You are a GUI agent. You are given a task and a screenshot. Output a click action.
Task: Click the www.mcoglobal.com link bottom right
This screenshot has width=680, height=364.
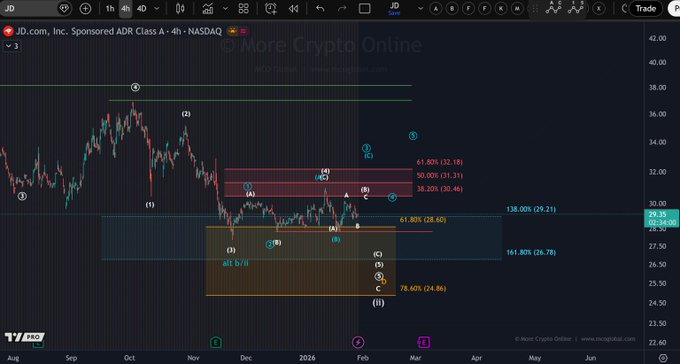point(608,338)
